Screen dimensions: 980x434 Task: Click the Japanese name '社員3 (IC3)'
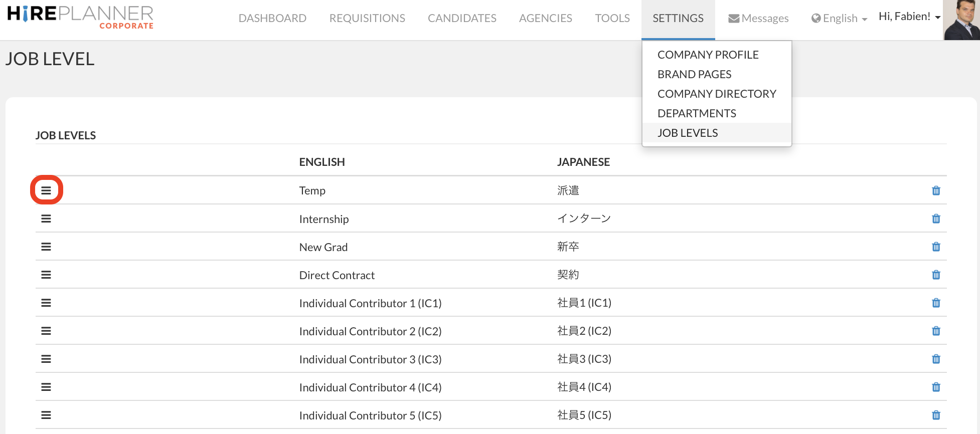pyautogui.click(x=584, y=359)
